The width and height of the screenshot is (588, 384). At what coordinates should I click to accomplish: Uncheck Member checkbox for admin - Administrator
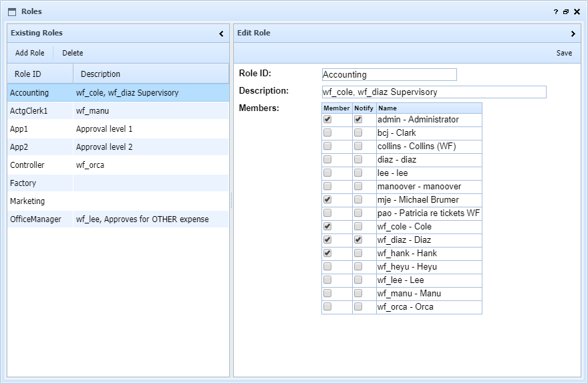point(327,120)
